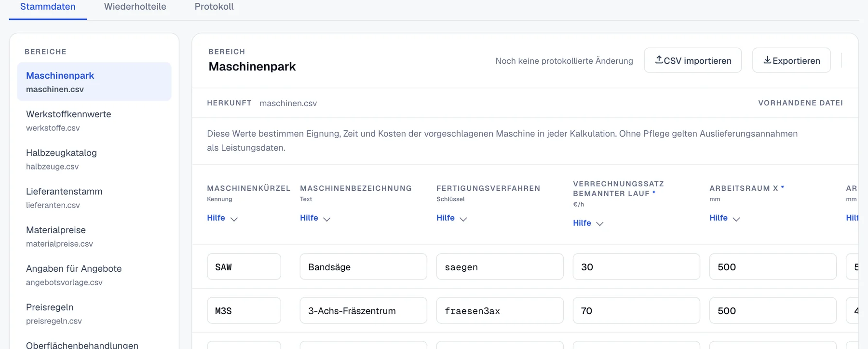
Task: Click the M3S Maschinenkürzel field
Action: point(244,310)
